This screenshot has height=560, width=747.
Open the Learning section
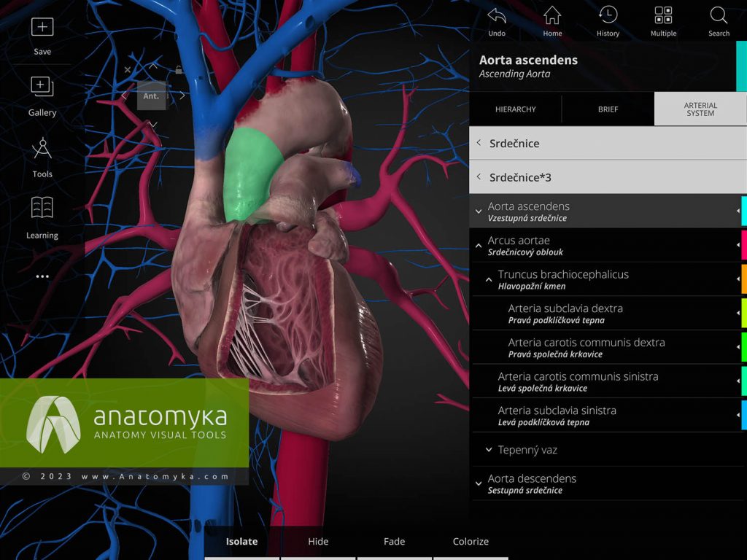tap(42, 219)
